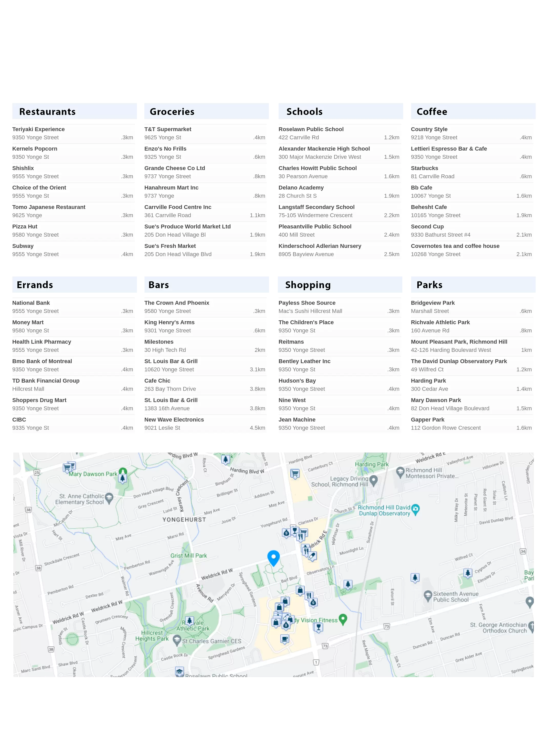Click the Sixteenth Avenue Public School pin
Viewport: 560px width, 747px height.
[x=428, y=596]
